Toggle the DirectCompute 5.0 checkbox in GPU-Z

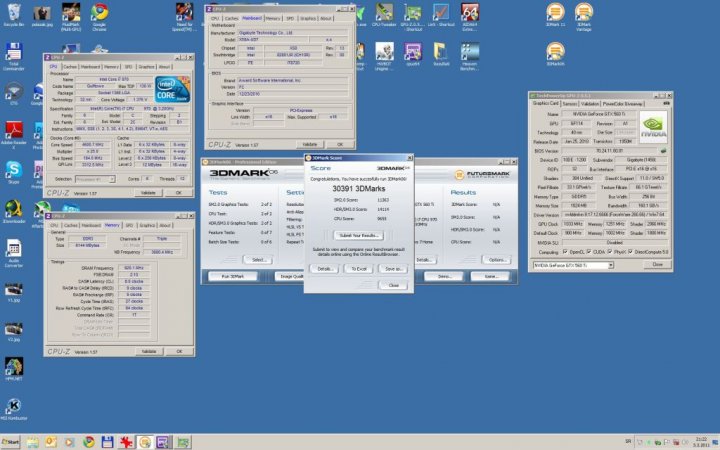[x=630, y=252]
